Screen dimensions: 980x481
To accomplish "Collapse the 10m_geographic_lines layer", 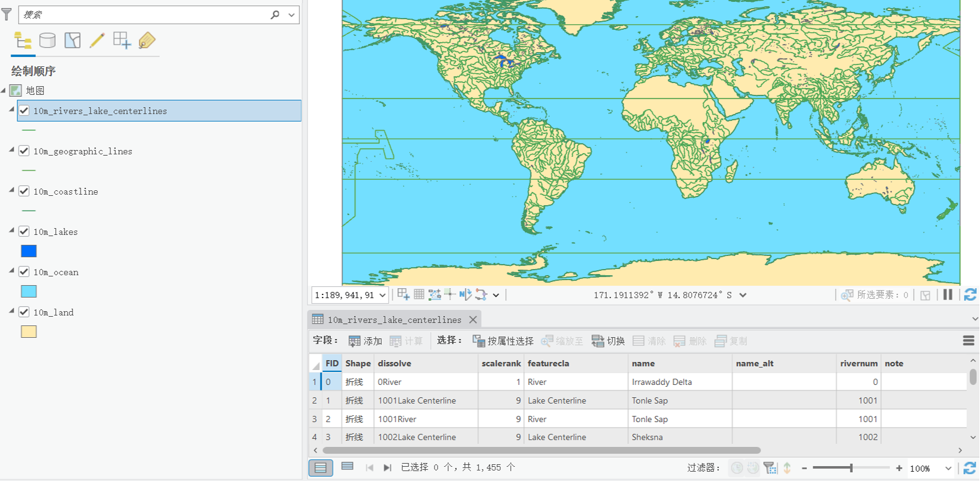I will 12,150.
